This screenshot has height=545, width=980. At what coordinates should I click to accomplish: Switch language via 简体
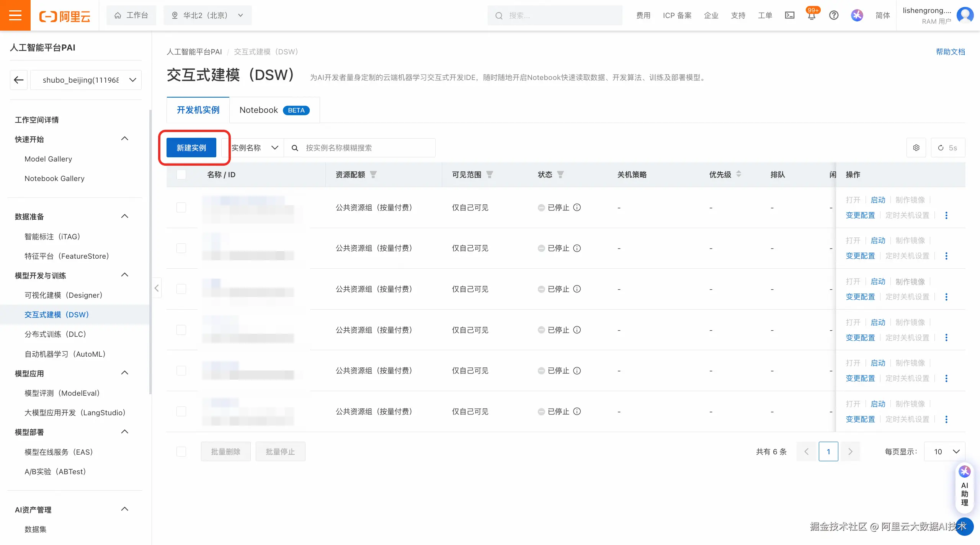click(883, 15)
